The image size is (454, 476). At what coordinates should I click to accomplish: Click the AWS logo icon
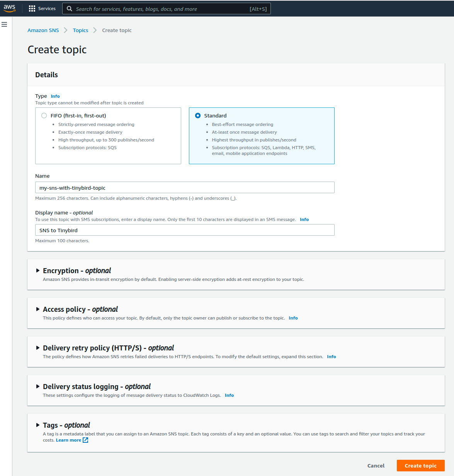point(10,8)
